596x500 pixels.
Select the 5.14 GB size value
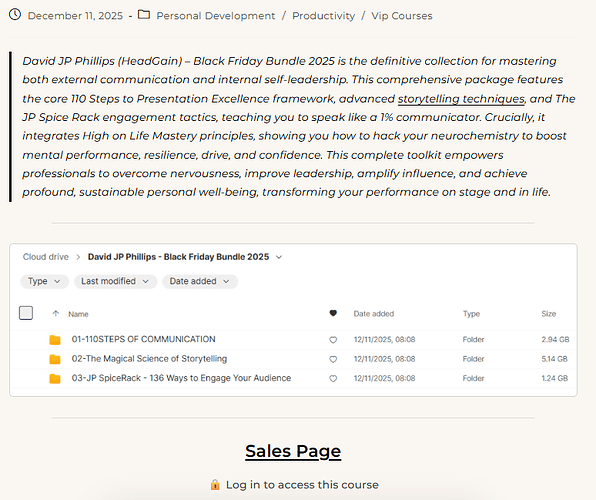[554, 359]
